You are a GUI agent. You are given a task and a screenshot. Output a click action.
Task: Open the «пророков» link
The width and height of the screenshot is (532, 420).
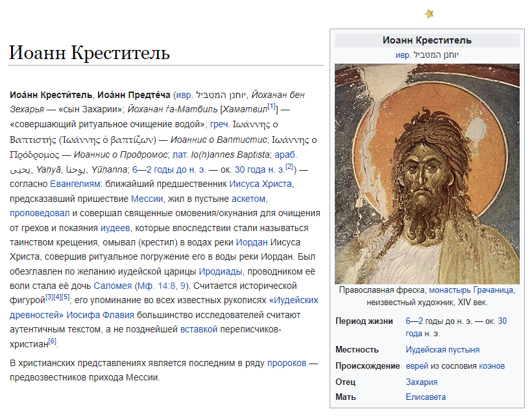(x=287, y=363)
